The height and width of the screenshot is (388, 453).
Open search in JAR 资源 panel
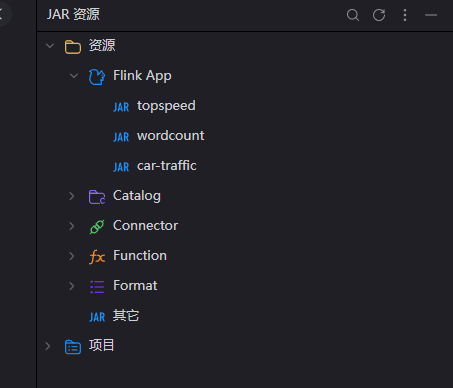353,15
